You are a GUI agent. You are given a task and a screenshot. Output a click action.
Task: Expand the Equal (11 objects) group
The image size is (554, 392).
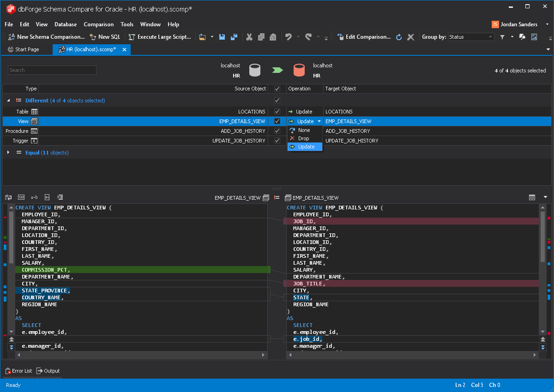tap(8, 153)
